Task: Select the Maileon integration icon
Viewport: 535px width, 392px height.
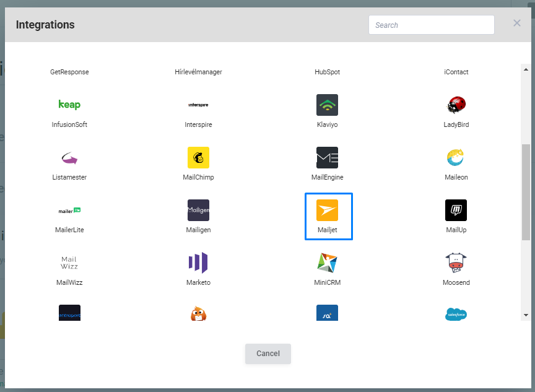Action: click(x=456, y=158)
